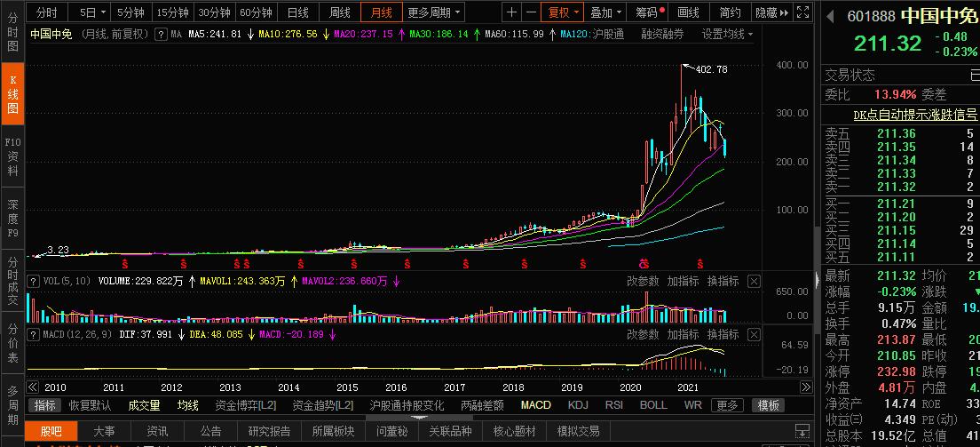
Task: Toggle the 沪股通 overlay
Action: 606,35
